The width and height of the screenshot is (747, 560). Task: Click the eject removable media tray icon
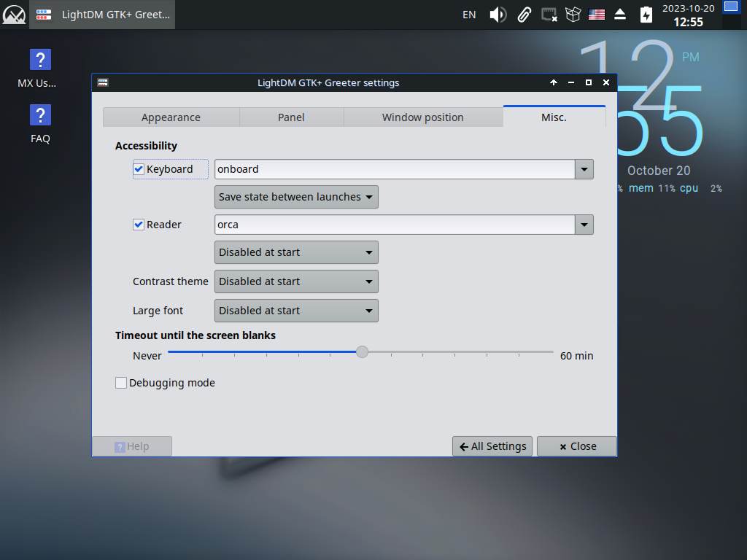pos(620,15)
